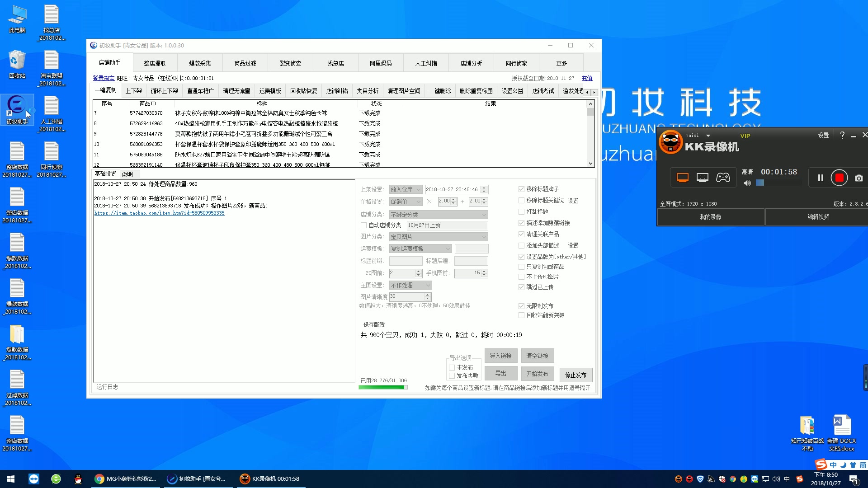Switch to 爆款采集 main tab

200,63
